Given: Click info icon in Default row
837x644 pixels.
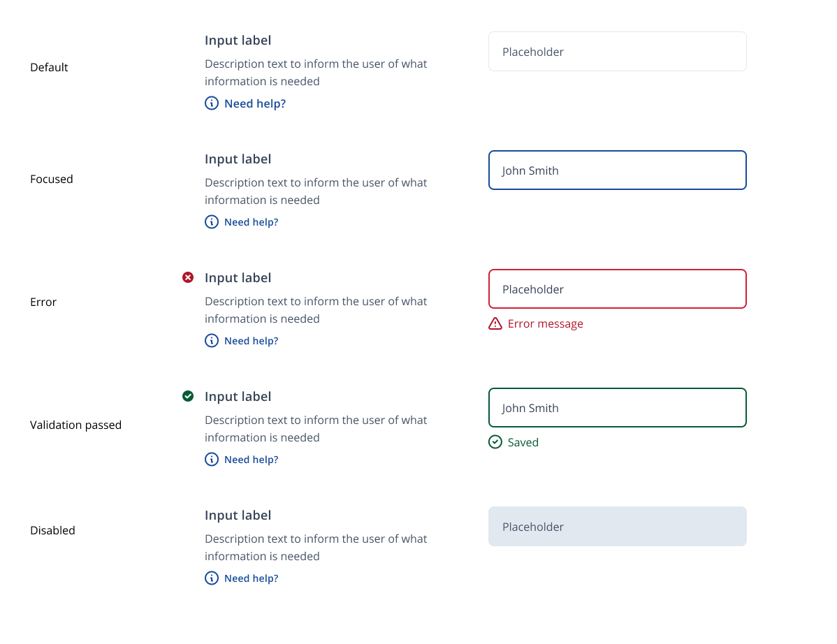Looking at the screenshot, I should pyautogui.click(x=212, y=103).
